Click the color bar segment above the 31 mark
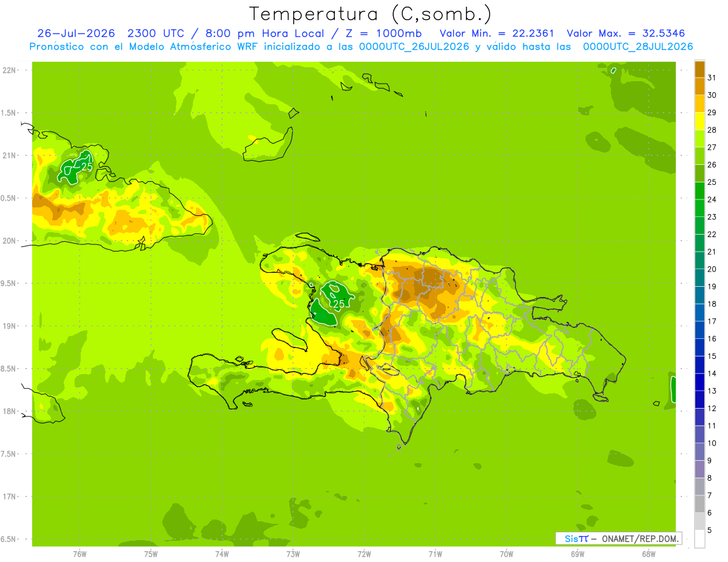728x562 pixels. click(699, 69)
